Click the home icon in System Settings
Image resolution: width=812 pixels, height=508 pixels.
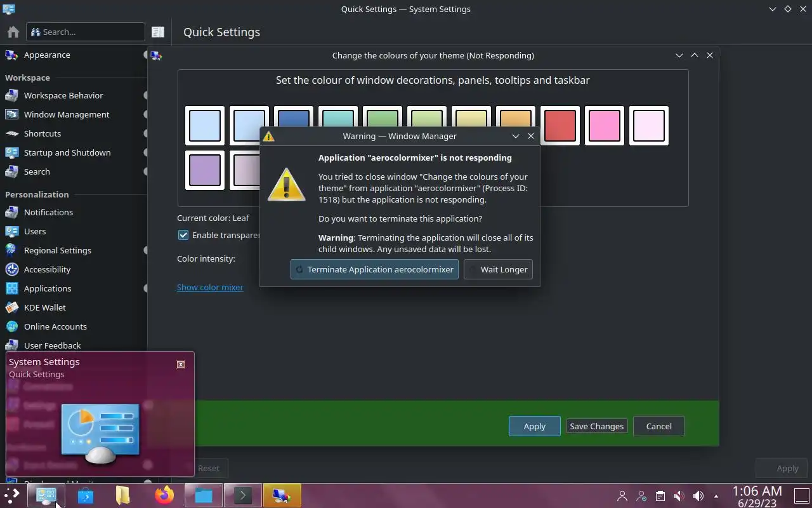(x=13, y=32)
